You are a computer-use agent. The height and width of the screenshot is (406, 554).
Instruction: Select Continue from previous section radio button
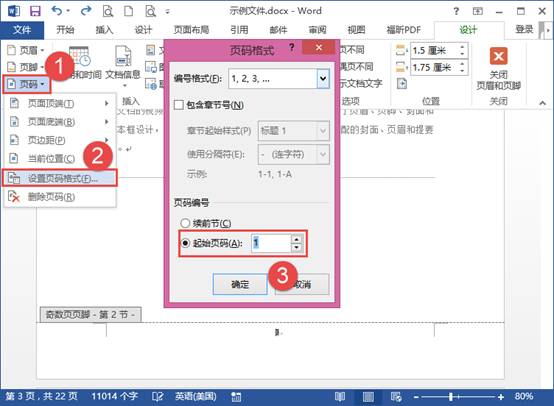pos(185,223)
